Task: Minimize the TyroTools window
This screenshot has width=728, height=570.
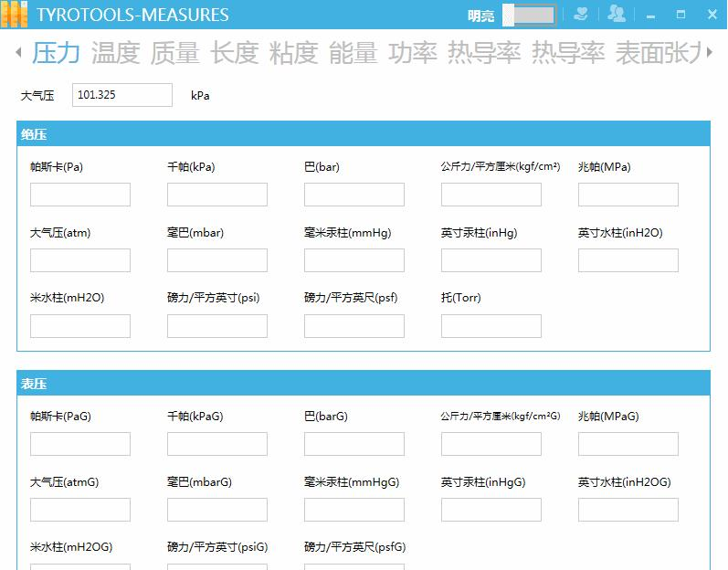Action: pos(651,16)
